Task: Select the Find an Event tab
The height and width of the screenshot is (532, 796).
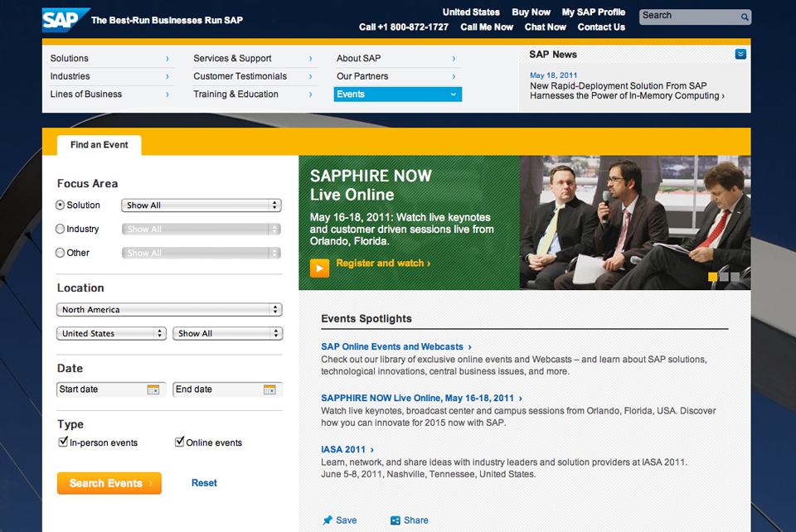Action: click(x=99, y=145)
